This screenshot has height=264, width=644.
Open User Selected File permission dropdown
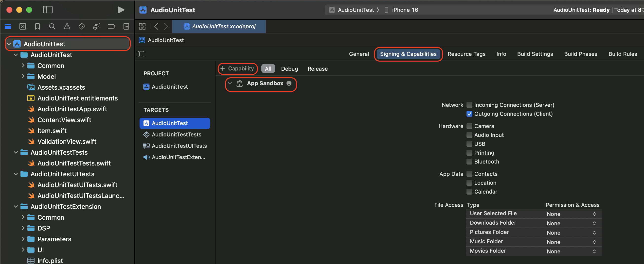[571, 214]
